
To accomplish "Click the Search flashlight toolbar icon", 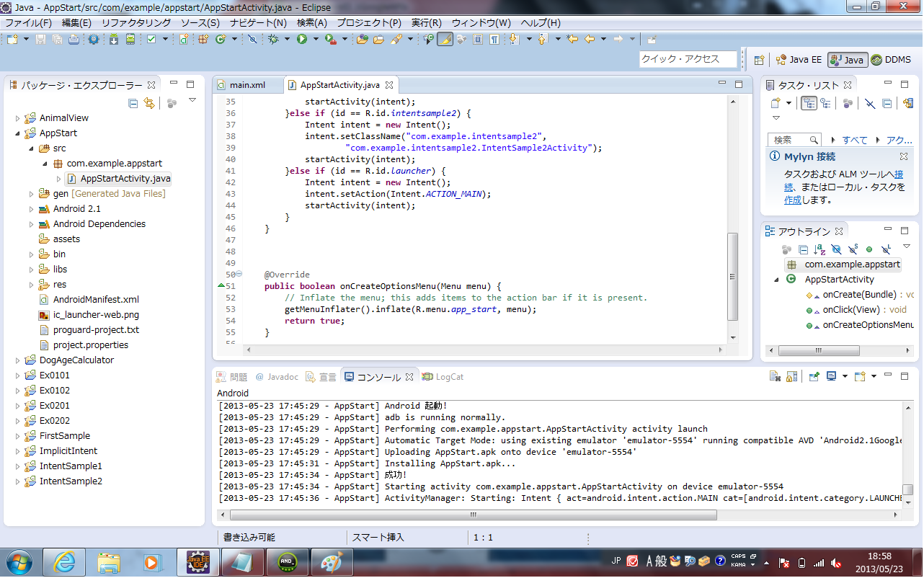I will 396,39.
